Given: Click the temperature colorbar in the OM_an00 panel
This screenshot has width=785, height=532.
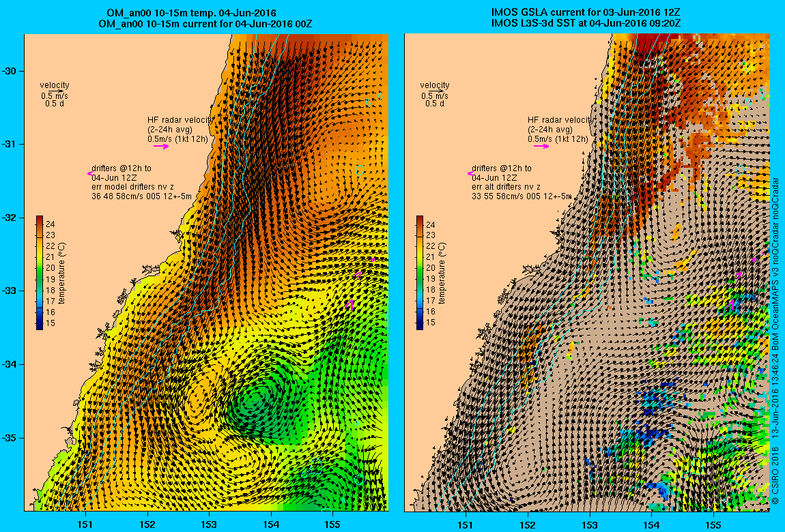Looking at the screenshot, I should [x=40, y=273].
